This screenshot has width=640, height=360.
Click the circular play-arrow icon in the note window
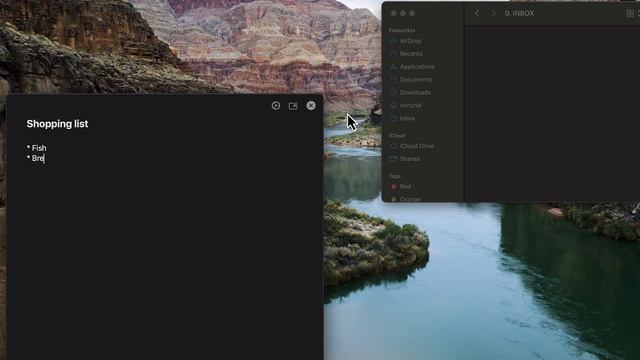tap(276, 106)
